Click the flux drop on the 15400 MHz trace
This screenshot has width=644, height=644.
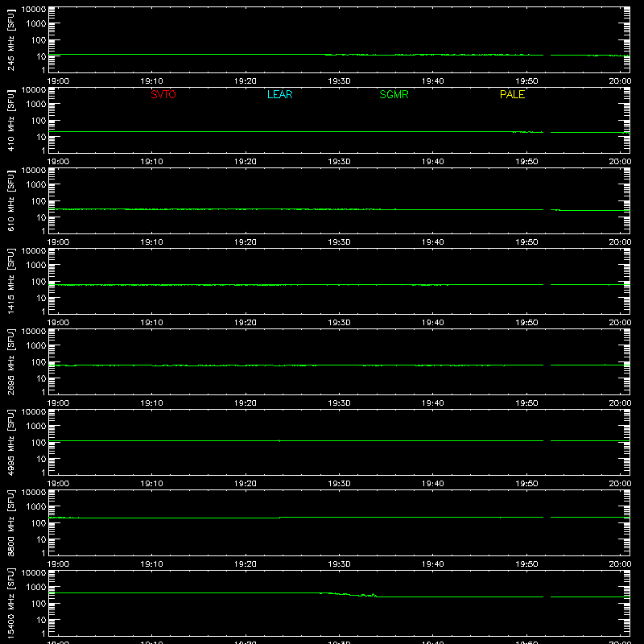(x=349, y=594)
